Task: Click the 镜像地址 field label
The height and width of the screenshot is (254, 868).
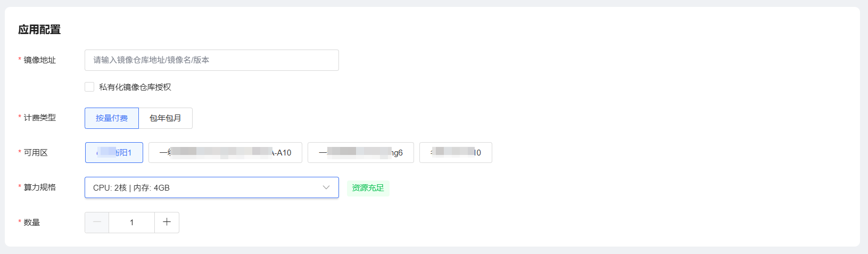Action: pos(39,60)
